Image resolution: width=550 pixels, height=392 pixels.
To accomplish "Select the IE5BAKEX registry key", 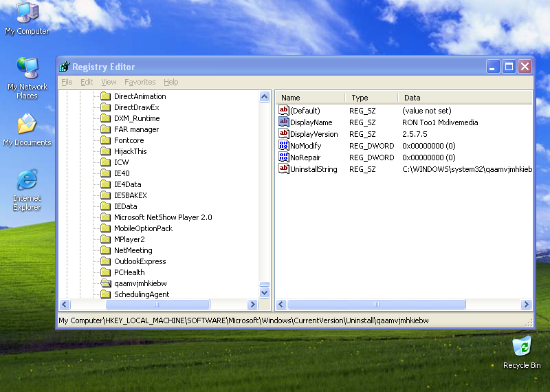I will coord(131,195).
